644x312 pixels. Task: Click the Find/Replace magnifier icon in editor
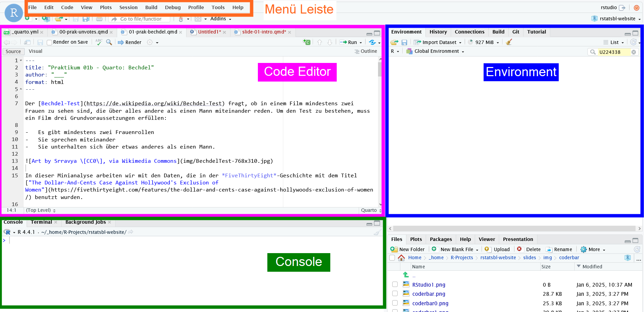point(109,42)
